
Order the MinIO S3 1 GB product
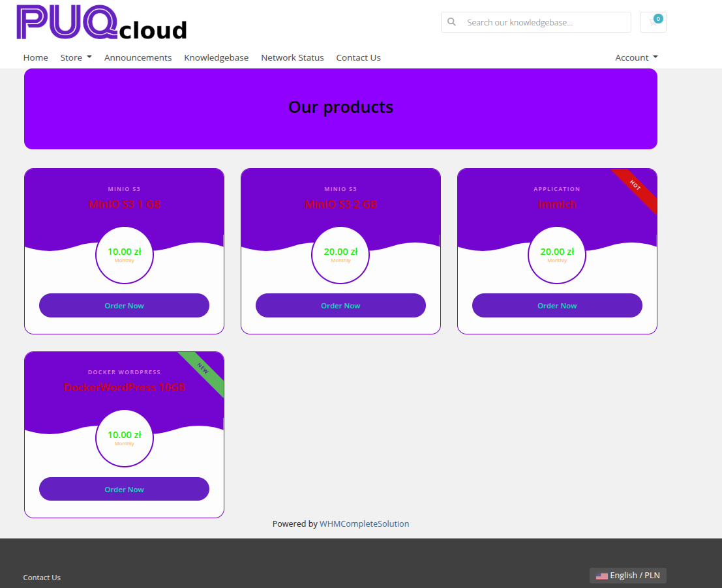[x=125, y=306]
